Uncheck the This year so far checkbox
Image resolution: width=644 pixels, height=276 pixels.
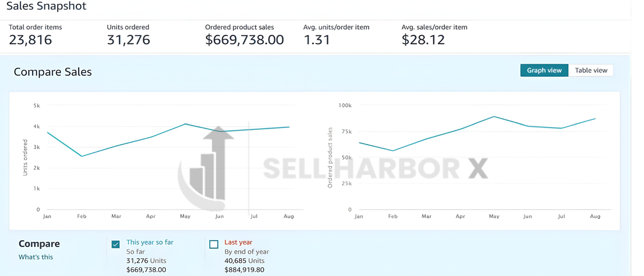(116, 244)
